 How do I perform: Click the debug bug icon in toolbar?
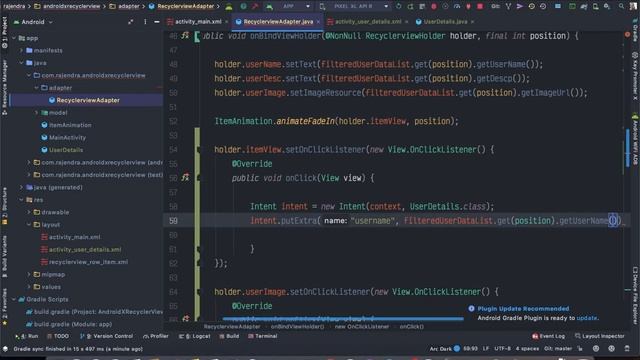433,7
